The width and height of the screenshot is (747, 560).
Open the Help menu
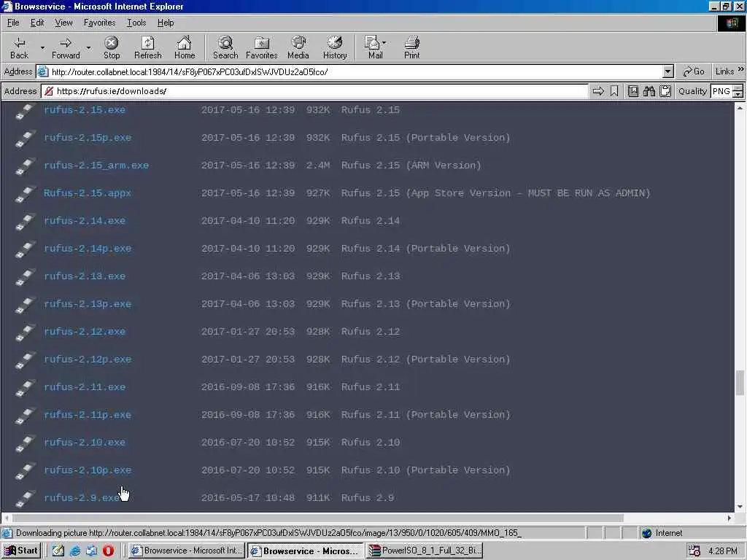[x=166, y=23]
